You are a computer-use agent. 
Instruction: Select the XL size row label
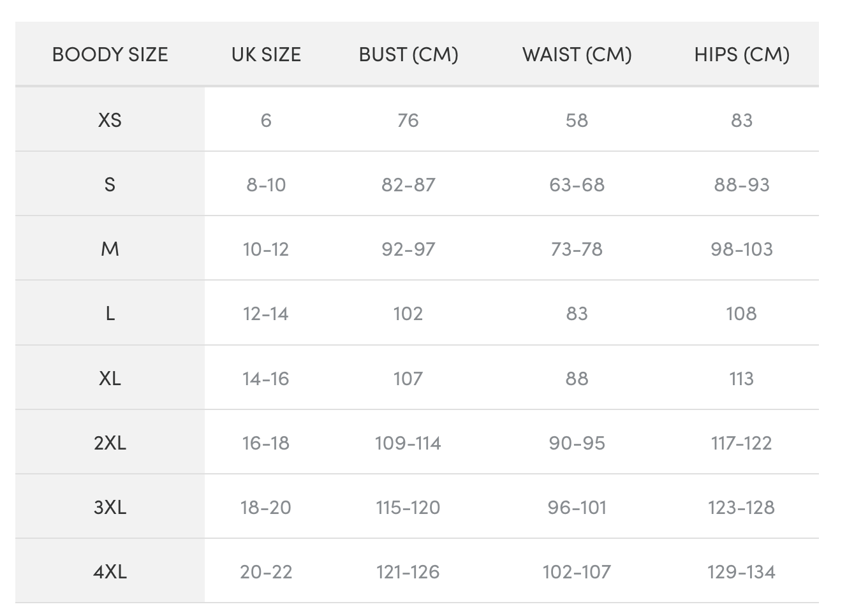click(x=110, y=379)
